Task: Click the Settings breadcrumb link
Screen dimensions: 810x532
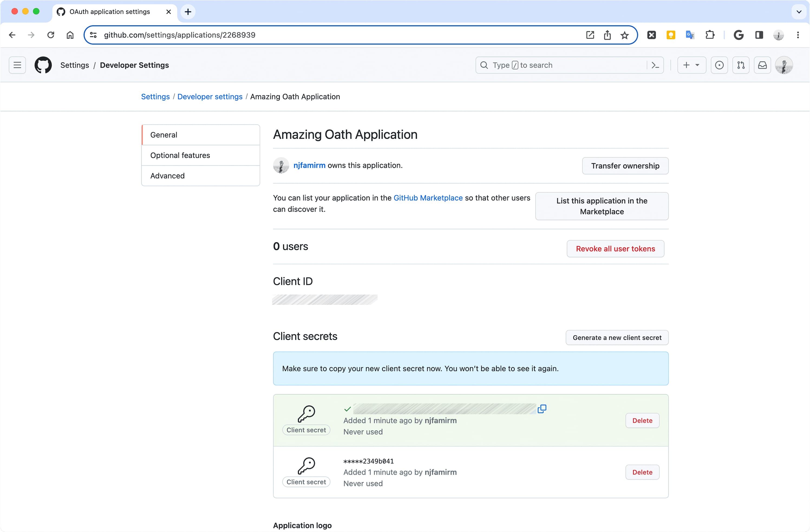Action: (x=155, y=96)
